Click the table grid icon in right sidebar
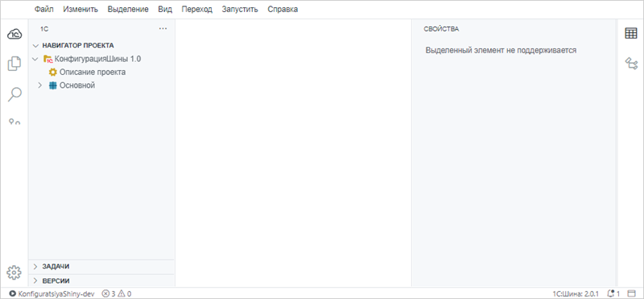644x299 pixels. [x=631, y=34]
